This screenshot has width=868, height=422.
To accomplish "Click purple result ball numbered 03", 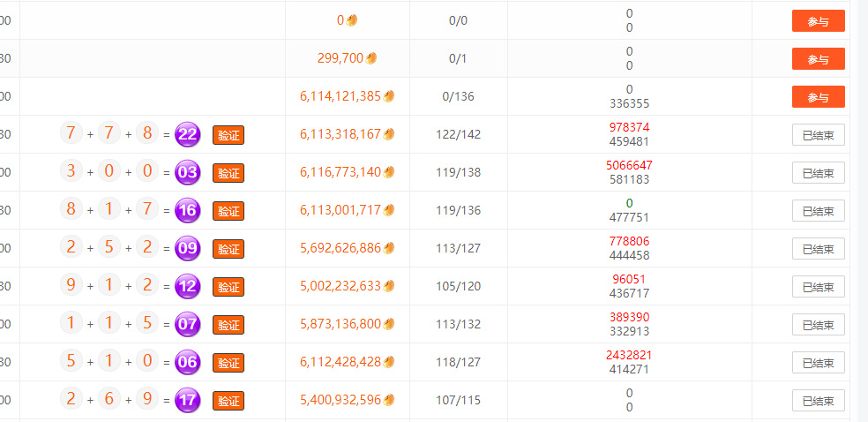I will [187, 172].
